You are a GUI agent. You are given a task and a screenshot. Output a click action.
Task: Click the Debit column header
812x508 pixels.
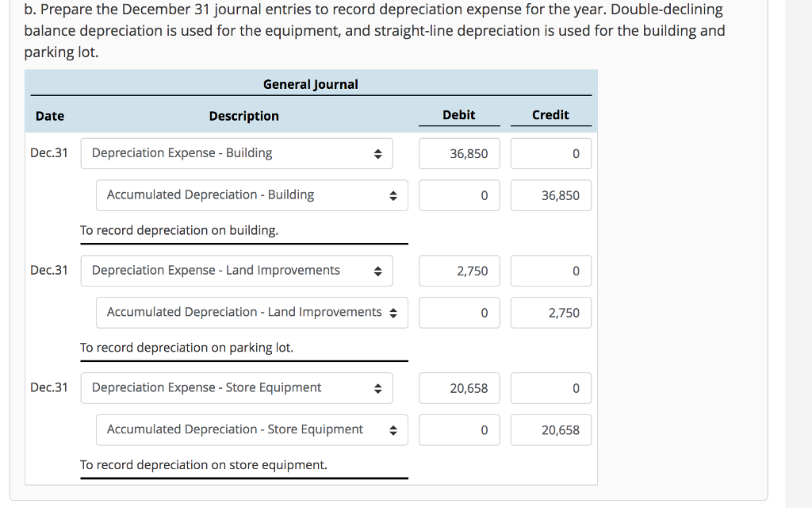[459, 115]
